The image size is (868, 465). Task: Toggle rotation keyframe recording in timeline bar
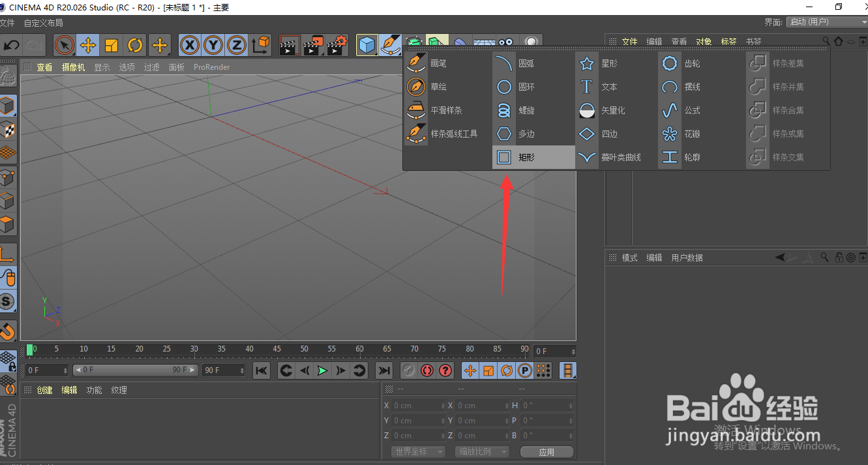tap(506, 370)
